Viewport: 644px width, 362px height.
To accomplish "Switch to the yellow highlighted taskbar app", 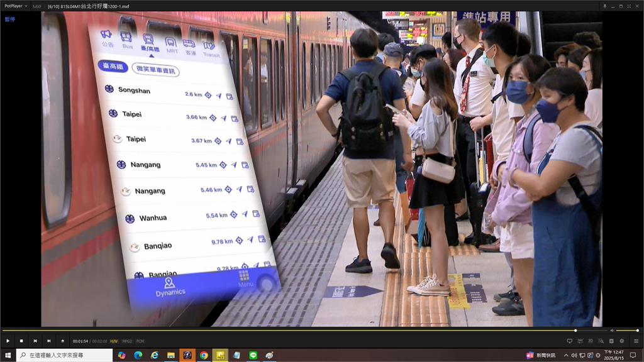I will (x=220, y=355).
